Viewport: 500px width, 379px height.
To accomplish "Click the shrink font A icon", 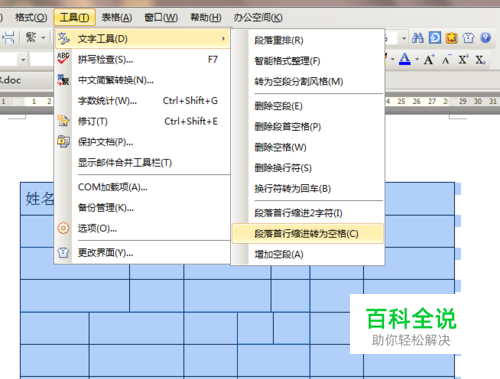I will (446, 59).
